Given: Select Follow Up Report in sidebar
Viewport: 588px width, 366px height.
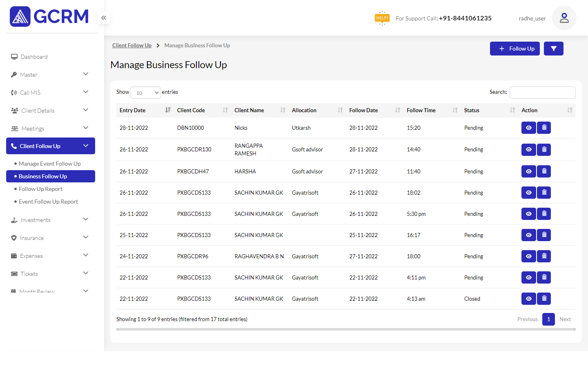Looking at the screenshot, I should pos(40,189).
